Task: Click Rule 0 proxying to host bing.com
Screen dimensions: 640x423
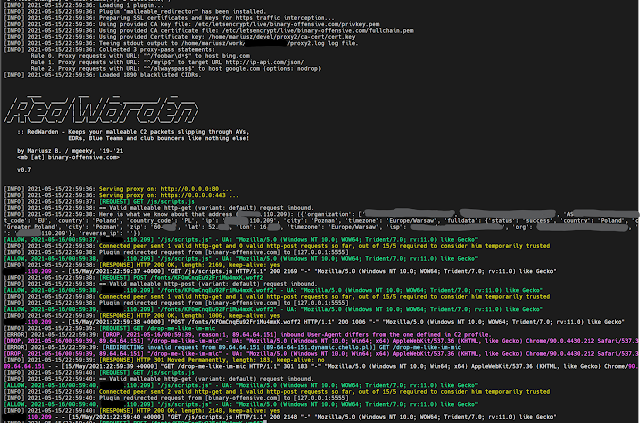Action: [140, 56]
